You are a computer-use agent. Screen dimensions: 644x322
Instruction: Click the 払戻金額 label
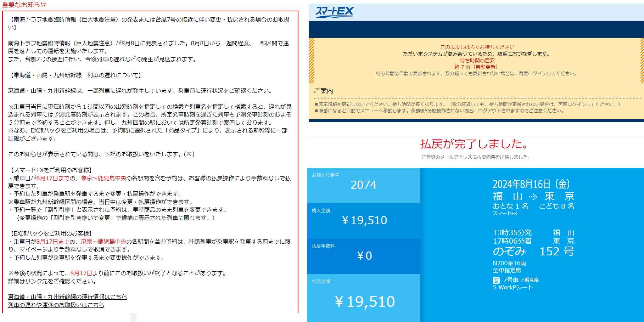coord(321,281)
